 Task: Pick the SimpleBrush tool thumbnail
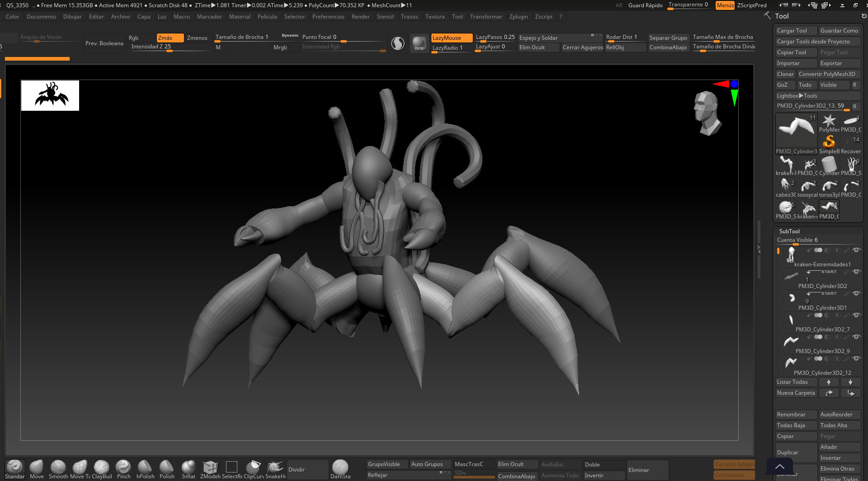coord(829,145)
